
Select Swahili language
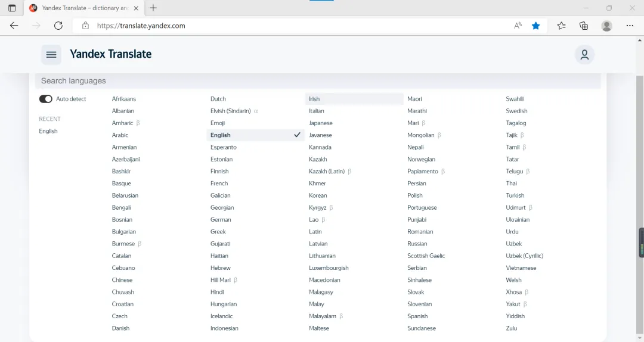tap(515, 99)
